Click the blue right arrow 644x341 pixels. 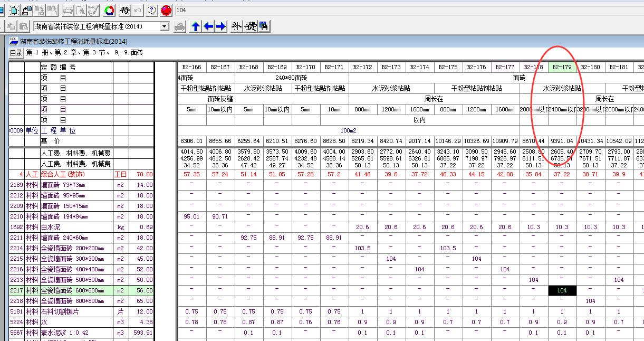221,26
